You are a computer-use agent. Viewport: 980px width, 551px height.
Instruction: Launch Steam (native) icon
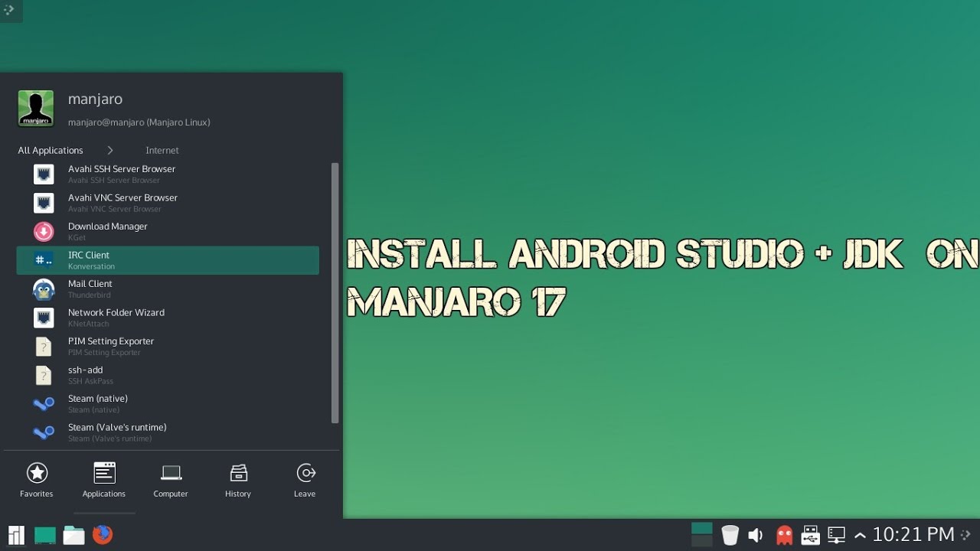(44, 404)
